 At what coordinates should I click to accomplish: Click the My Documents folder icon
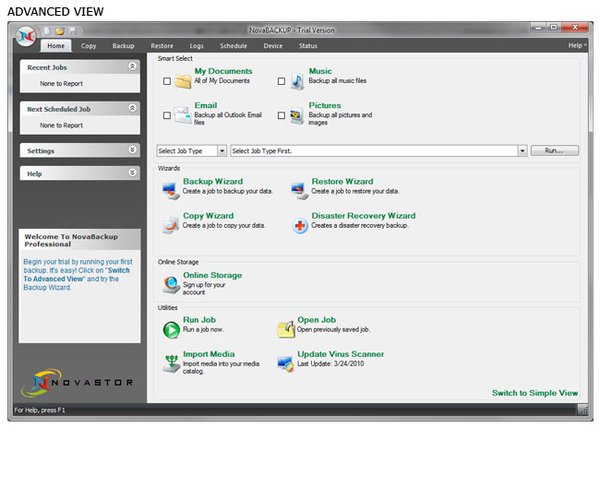183,81
